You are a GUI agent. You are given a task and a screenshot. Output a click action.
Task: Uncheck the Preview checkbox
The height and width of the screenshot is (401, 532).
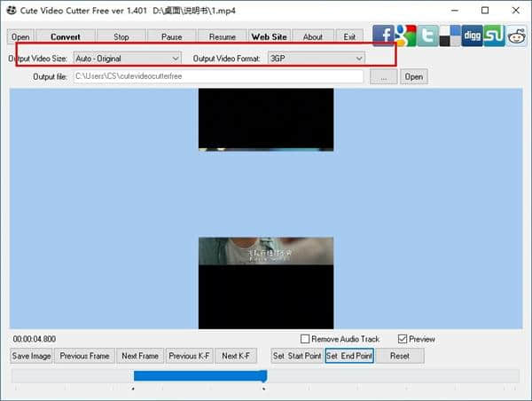(x=403, y=339)
